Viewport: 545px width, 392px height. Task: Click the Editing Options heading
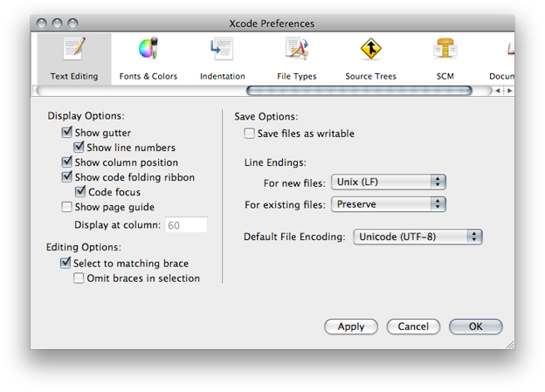[84, 247]
